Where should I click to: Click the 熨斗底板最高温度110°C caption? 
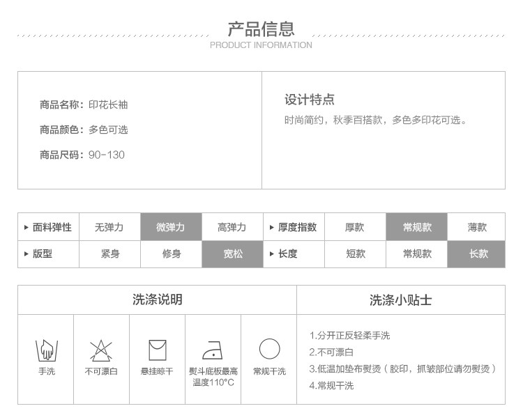pos(213,377)
